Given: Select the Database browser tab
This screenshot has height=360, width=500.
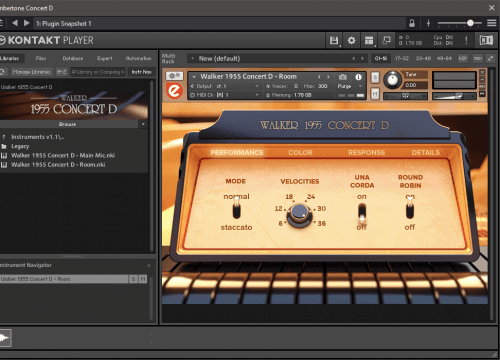Looking at the screenshot, I should click(x=73, y=58).
